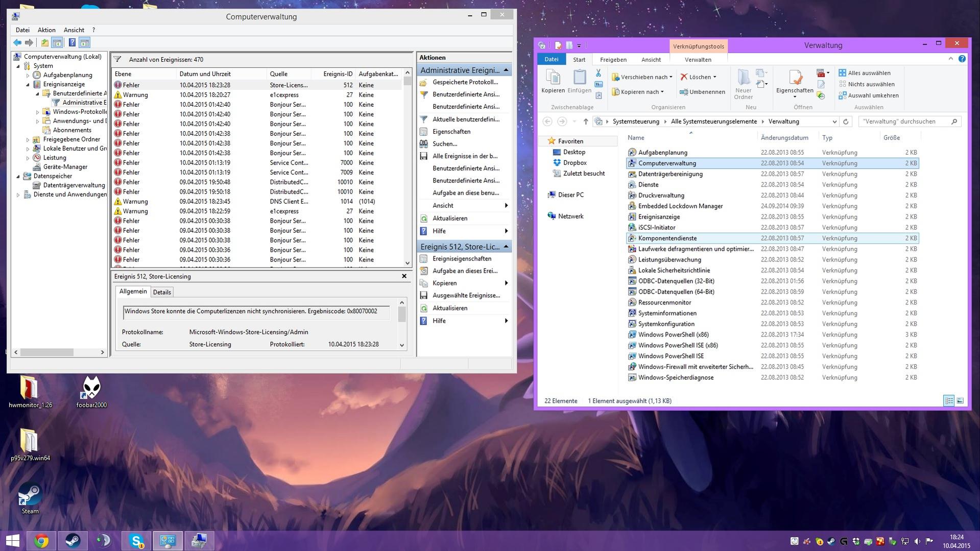Click the back arrow in Computerverwaltung toolbar
The width and height of the screenshot is (980, 551).
click(17, 43)
